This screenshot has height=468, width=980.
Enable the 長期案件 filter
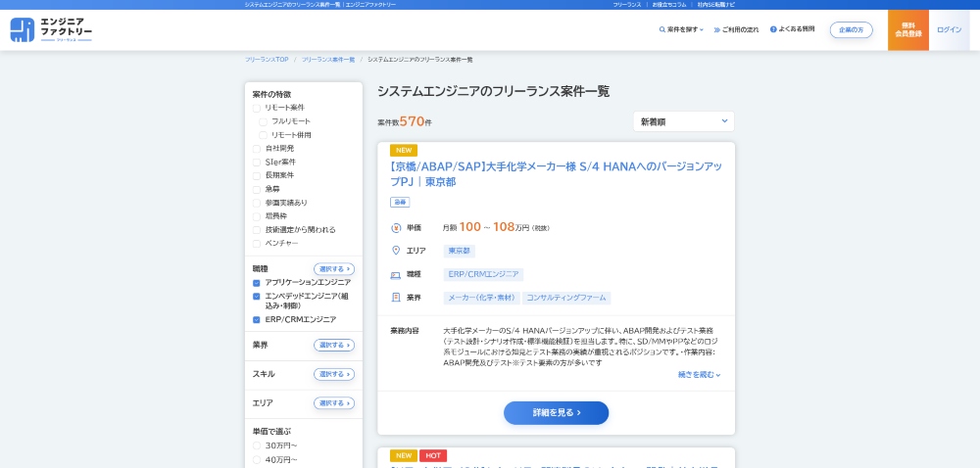tap(256, 176)
